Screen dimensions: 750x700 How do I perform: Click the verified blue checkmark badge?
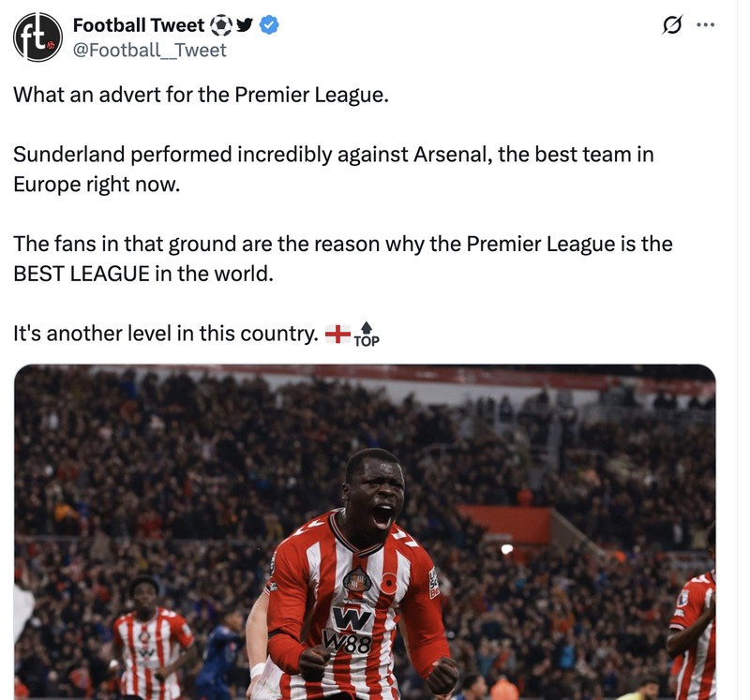point(270,25)
